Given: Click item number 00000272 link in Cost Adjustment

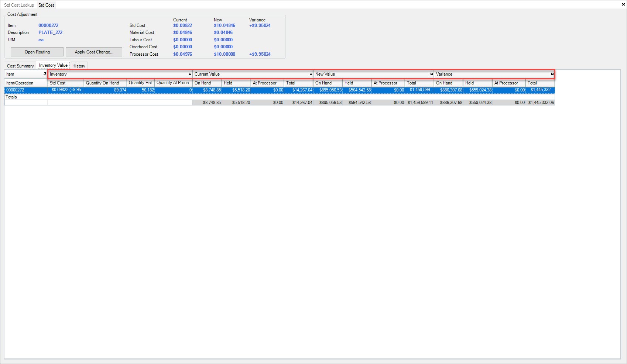Looking at the screenshot, I should tap(48, 25).
